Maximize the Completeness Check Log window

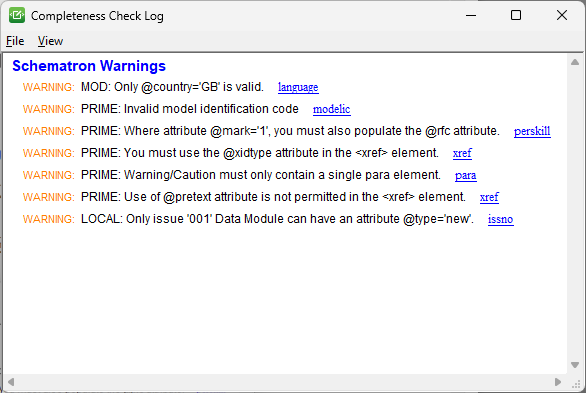pyautogui.click(x=516, y=15)
